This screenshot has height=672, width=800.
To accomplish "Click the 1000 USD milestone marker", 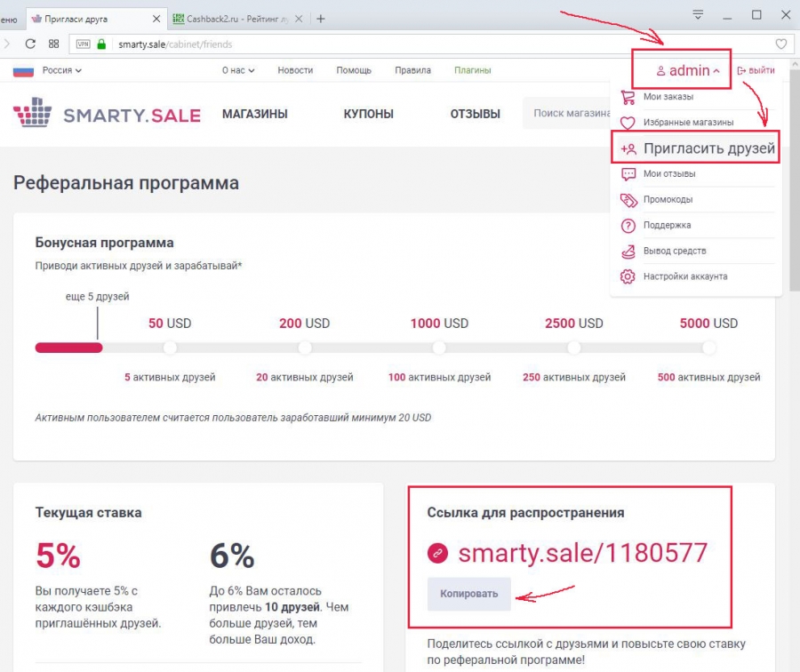I will pos(439,348).
